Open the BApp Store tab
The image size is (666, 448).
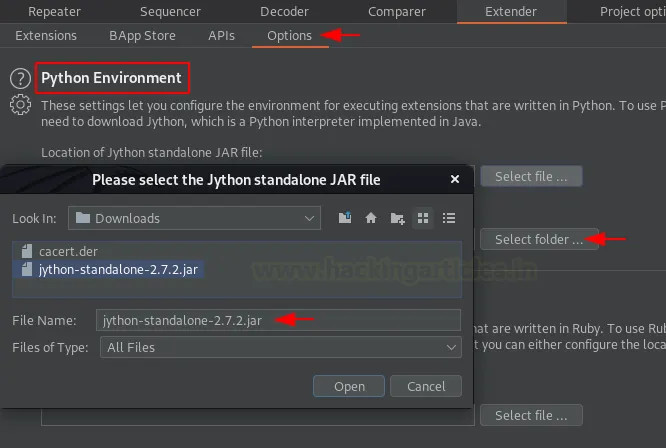coord(142,35)
